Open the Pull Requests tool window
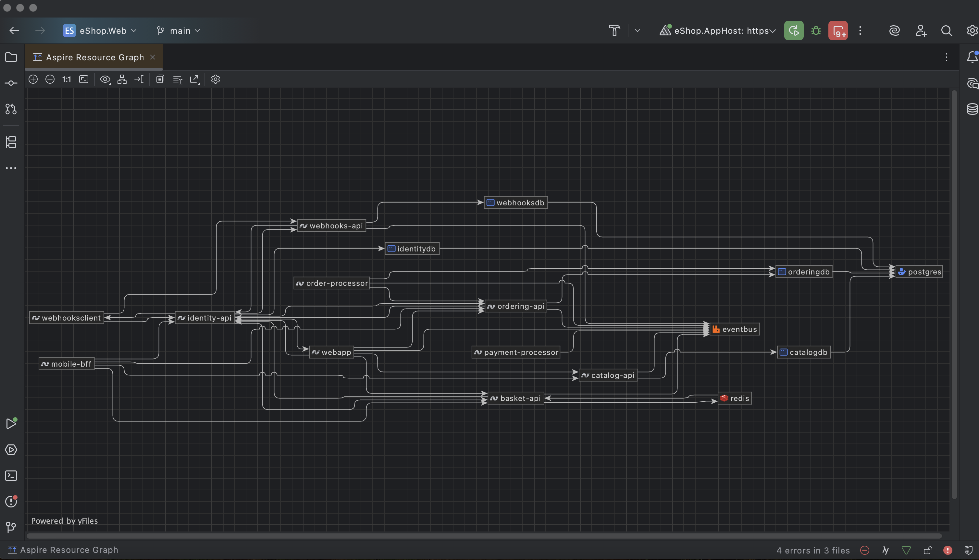979x560 pixels. (x=11, y=109)
